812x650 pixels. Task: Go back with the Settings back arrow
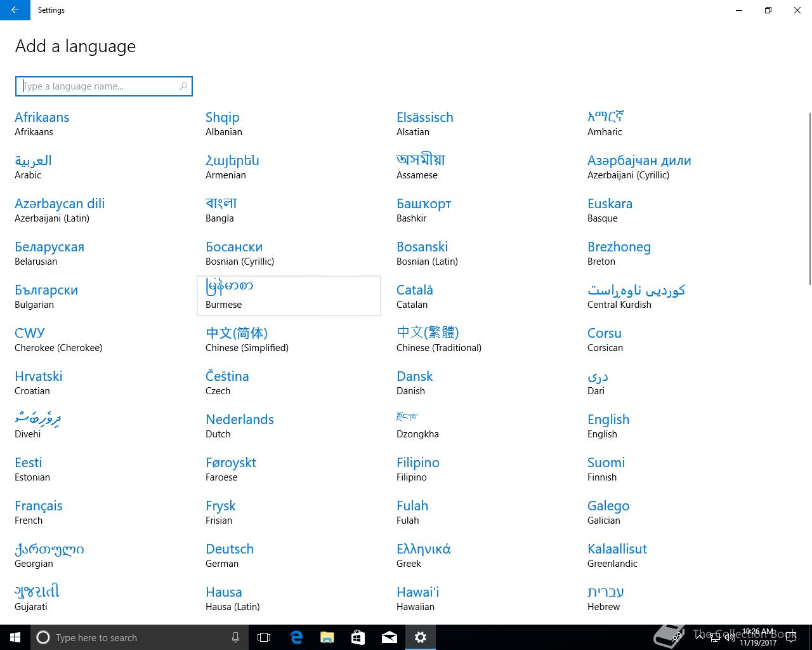(x=15, y=10)
